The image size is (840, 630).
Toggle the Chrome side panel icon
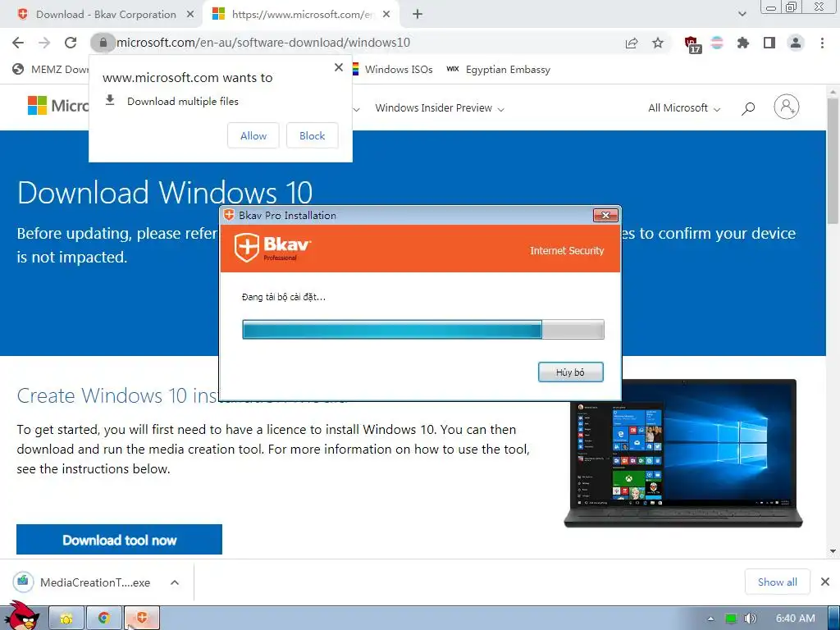[x=769, y=43]
